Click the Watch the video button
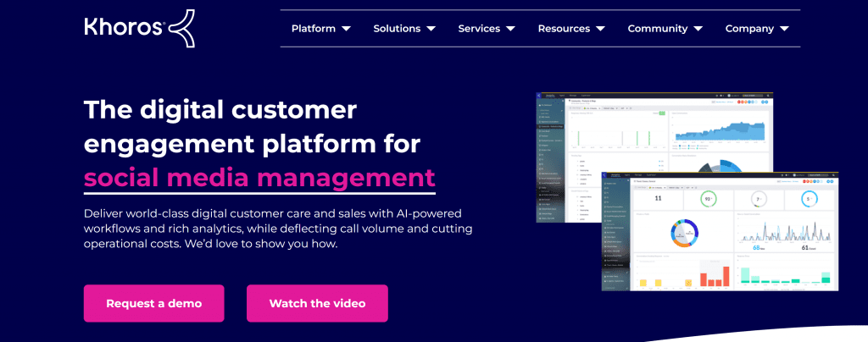868x342 pixels. tap(317, 303)
